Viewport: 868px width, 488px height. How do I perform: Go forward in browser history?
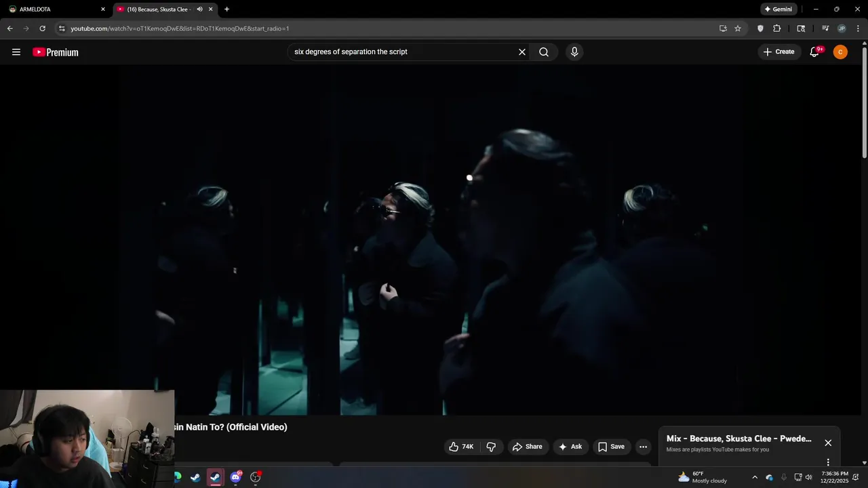[26, 28]
